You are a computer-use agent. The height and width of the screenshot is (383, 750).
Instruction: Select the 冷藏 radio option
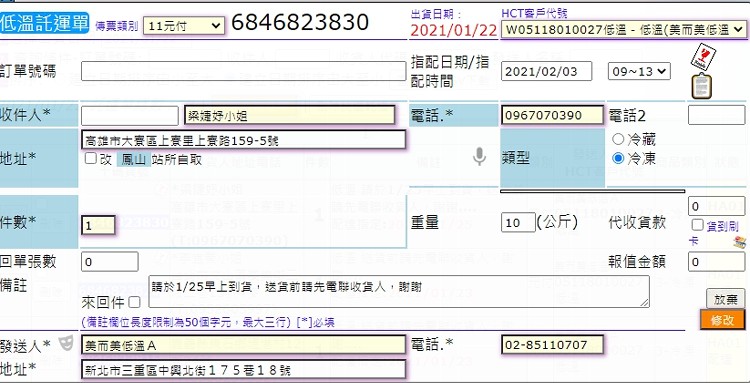point(618,140)
